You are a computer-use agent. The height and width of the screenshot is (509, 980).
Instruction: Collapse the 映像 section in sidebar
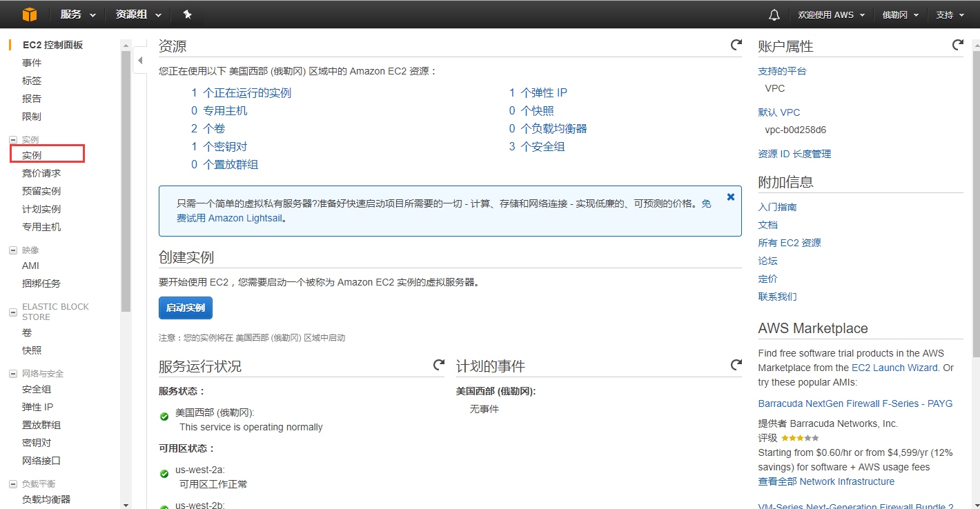(13, 250)
